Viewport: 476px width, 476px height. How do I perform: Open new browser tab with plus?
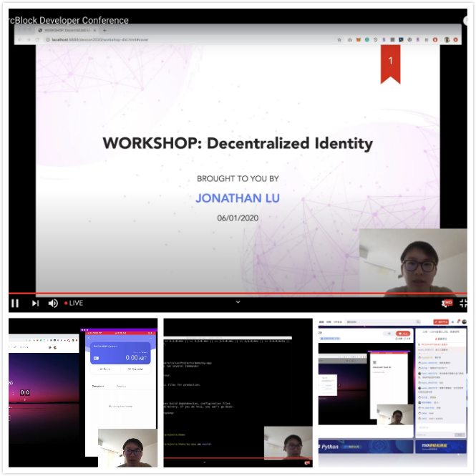point(105,31)
